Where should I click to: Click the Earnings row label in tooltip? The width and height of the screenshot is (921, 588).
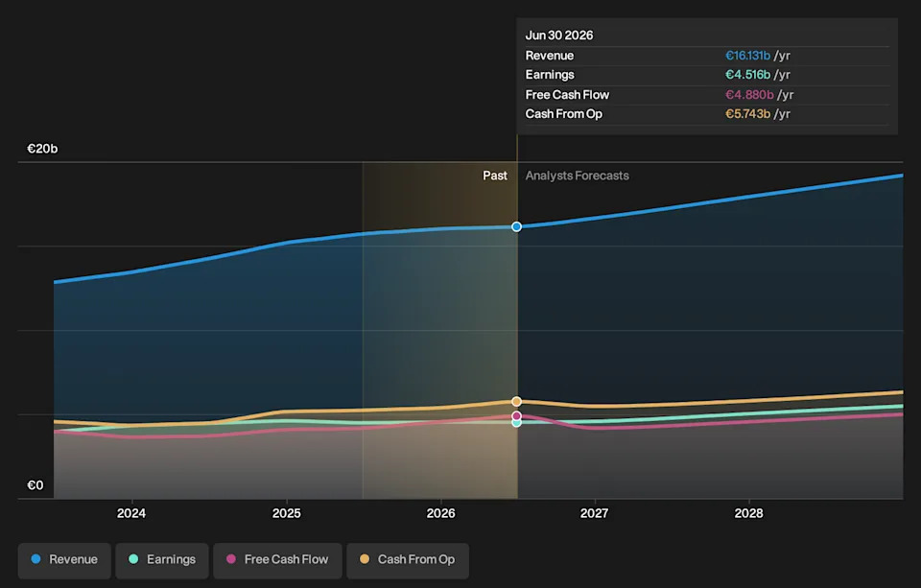550,75
